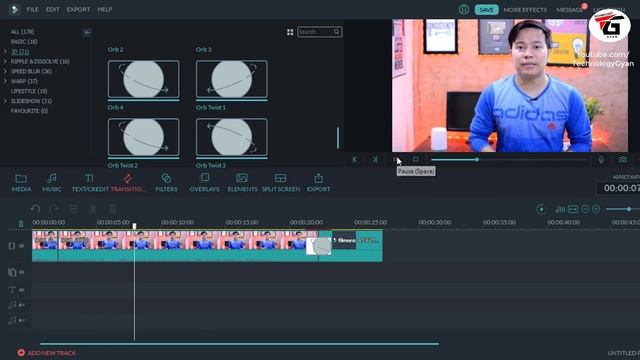Click the zoom to fit timeline icon
The width and height of the screenshot is (640, 360).
tap(573, 209)
